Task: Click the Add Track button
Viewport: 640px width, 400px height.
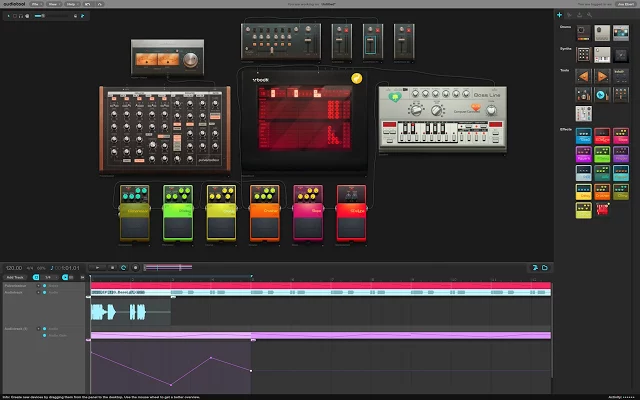Action: [x=16, y=277]
